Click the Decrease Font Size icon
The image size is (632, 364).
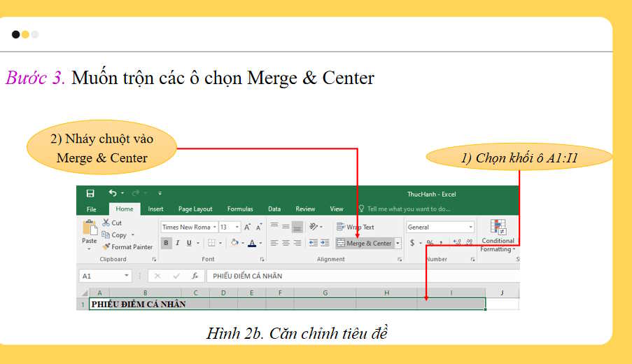[x=259, y=227]
